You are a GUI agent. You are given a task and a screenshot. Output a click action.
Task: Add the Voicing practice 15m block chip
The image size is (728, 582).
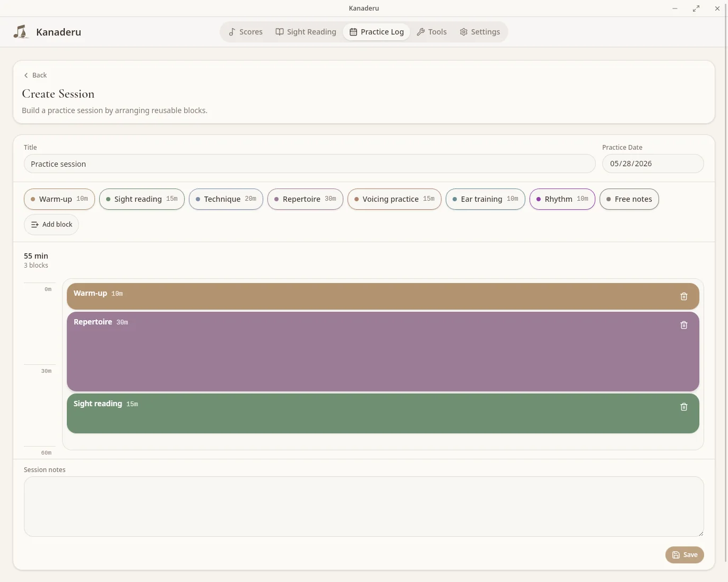coord(394,199)
